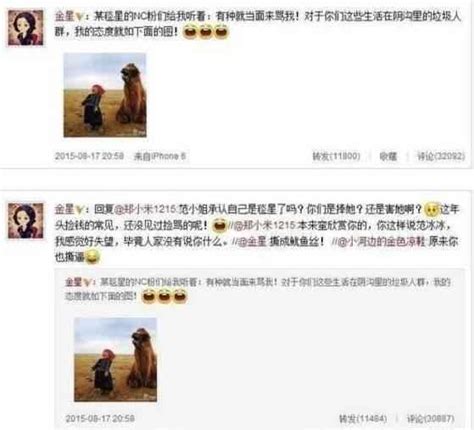Click the verified V badge in the first post
The width and height of the screenshot is (474, 430).
coord(79,16)
